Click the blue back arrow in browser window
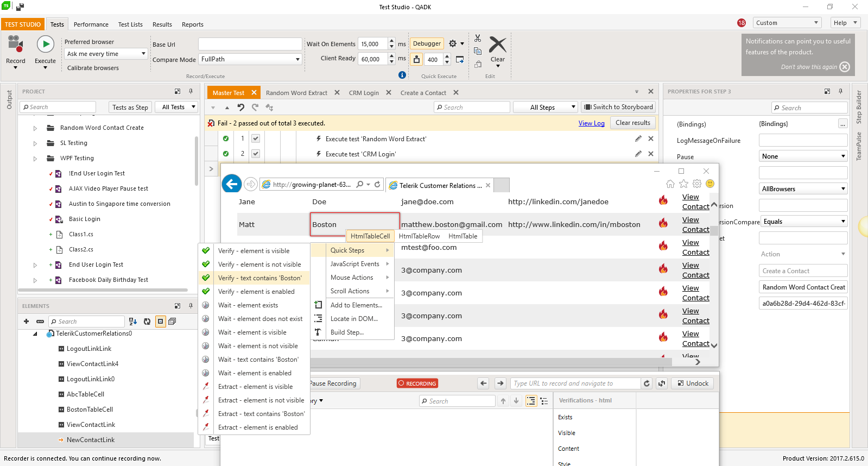Viewport: 868px width, 466px height. pyautogui.click(x=232, y=184)
